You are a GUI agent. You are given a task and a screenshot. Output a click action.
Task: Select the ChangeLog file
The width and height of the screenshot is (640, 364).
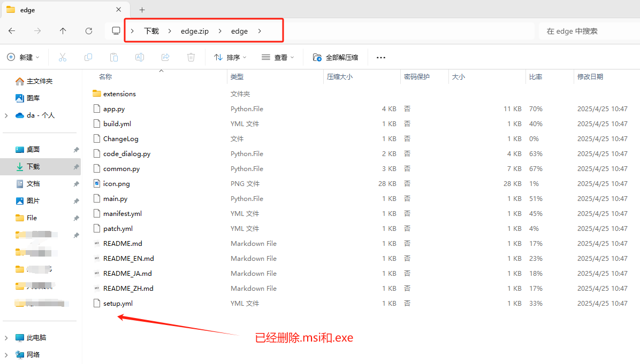tap(120, 138)
